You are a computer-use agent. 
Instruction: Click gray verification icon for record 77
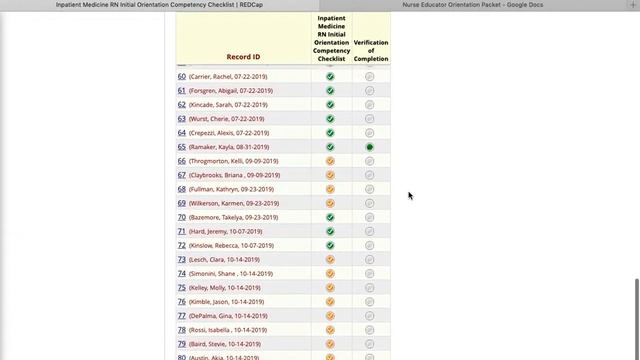[369, 316]
